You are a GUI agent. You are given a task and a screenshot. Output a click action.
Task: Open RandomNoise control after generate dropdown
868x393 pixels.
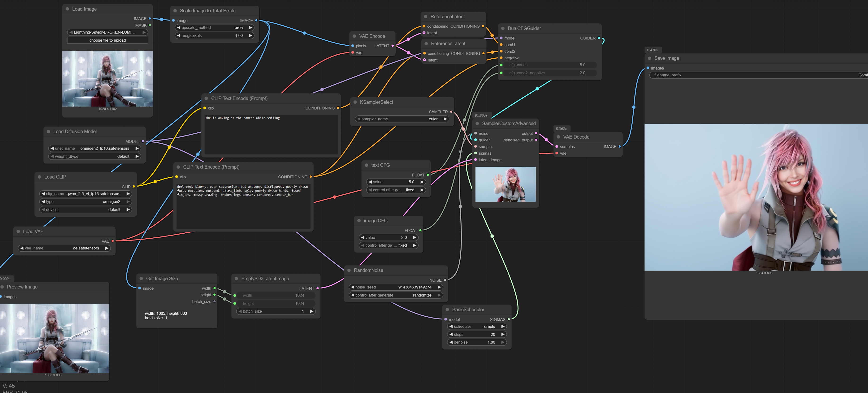(396, 295)
